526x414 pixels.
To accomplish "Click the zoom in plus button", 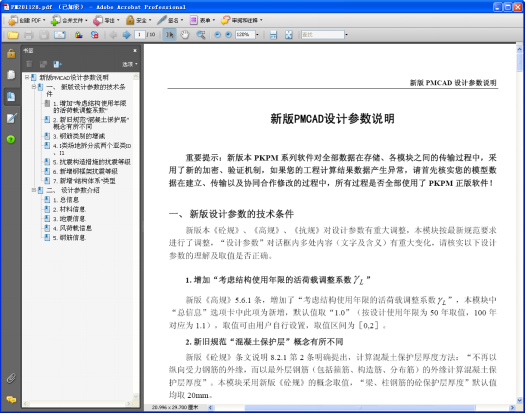I will click(x=228, y=35).
